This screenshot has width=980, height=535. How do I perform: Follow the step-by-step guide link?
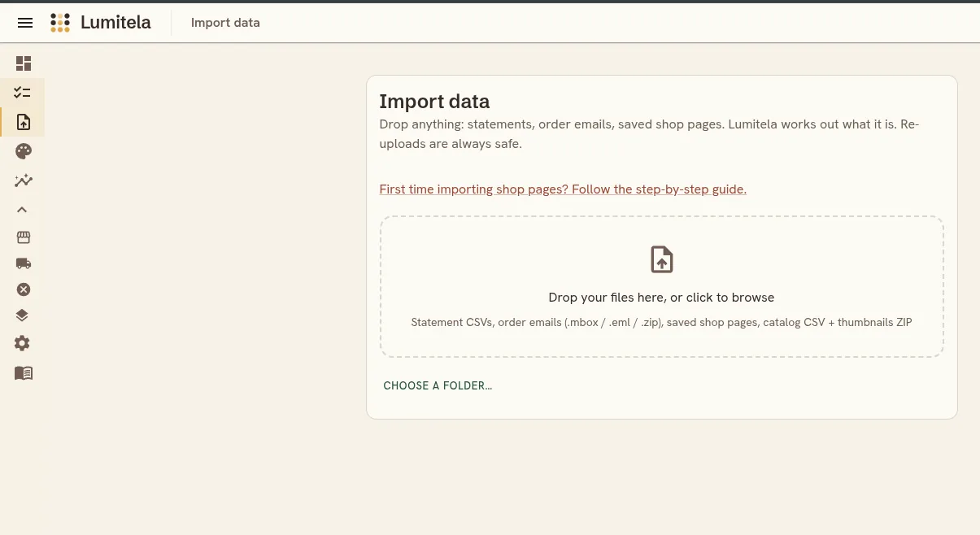tap(563, 189)
